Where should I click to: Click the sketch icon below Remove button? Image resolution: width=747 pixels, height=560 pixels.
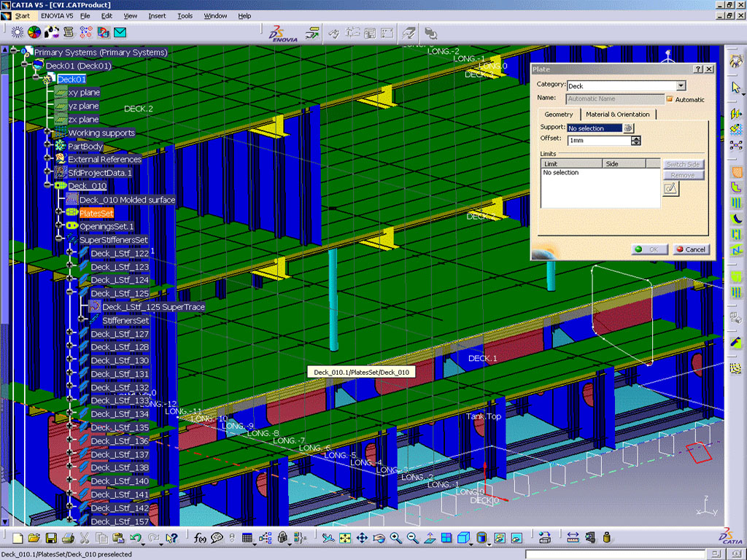670,189
